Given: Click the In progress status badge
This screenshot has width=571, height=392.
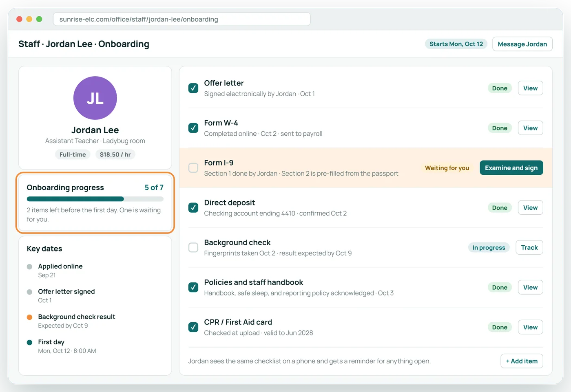Looking at the screenshot, I should [x=489, y=247].
